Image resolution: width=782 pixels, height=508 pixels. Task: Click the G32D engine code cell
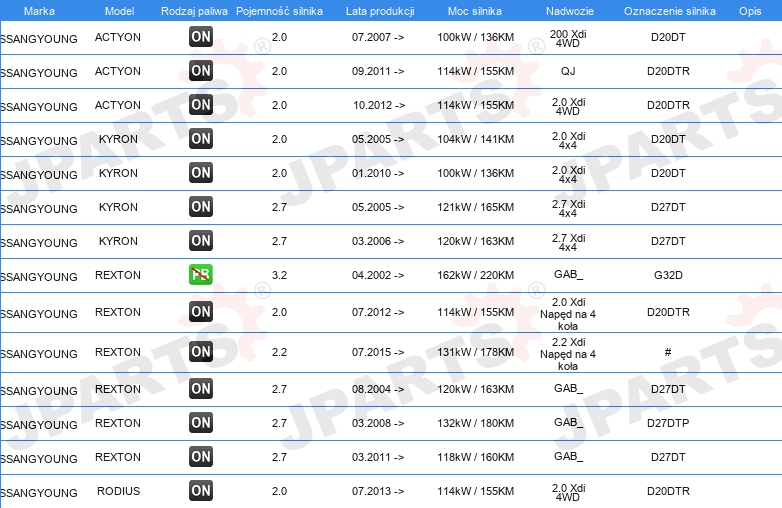click(x=668, y=275)
